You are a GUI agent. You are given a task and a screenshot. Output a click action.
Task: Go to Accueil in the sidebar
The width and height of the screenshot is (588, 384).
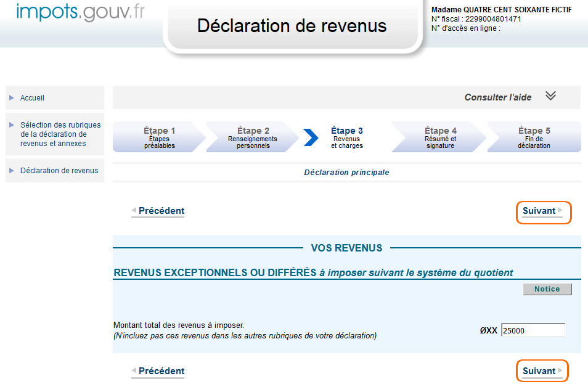click(x=32, y=98)
